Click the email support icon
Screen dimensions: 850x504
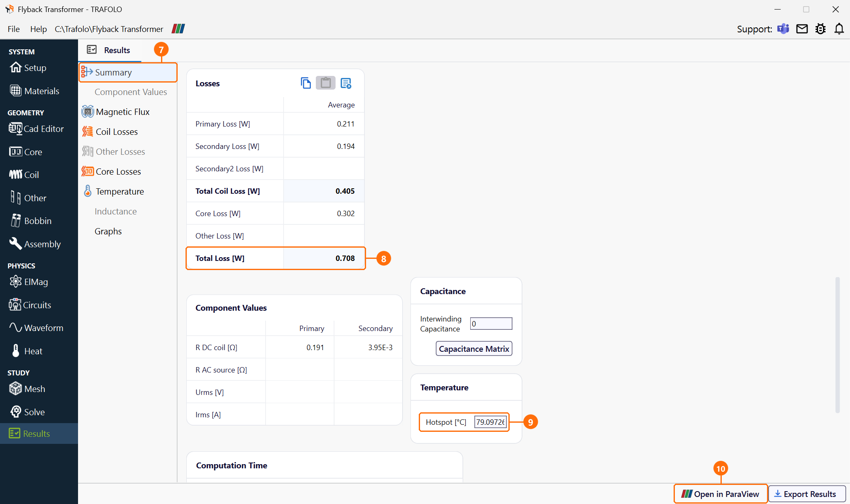click(x=802, y=29)
